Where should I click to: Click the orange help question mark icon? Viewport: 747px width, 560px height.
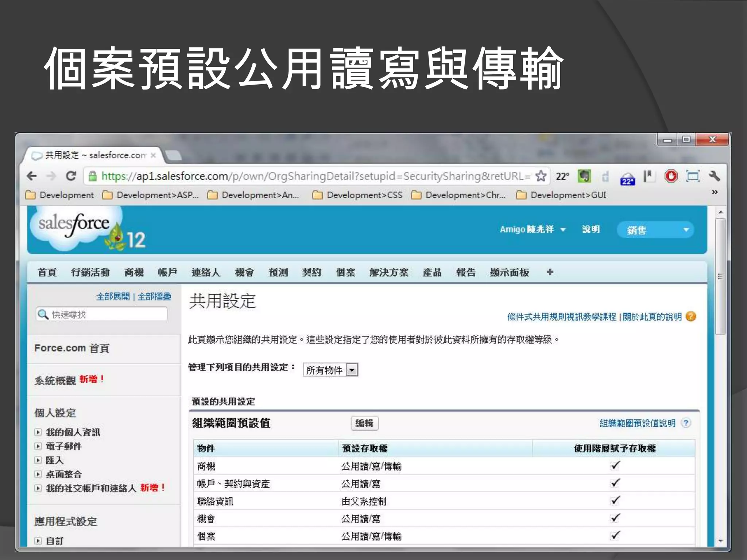pos(691,316)
